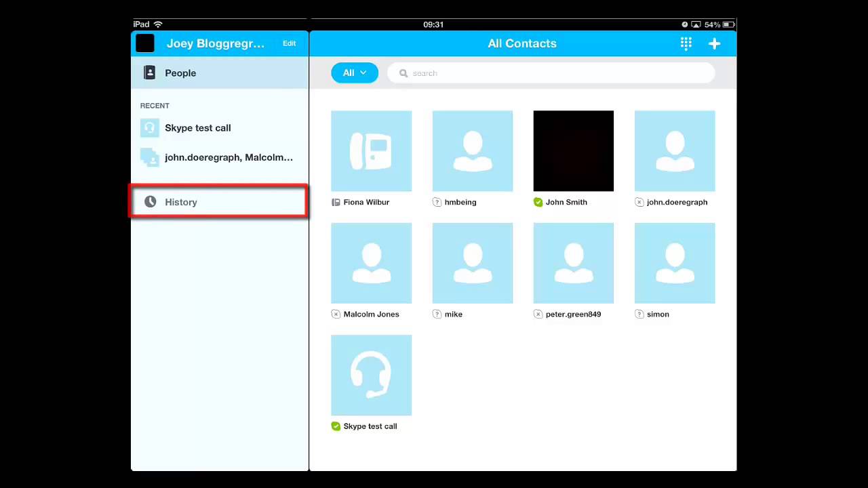Viewport: 868px width, 488px height.
Task: Click Malcolm Jones offline status icon
Action: (x=336, y=314)
